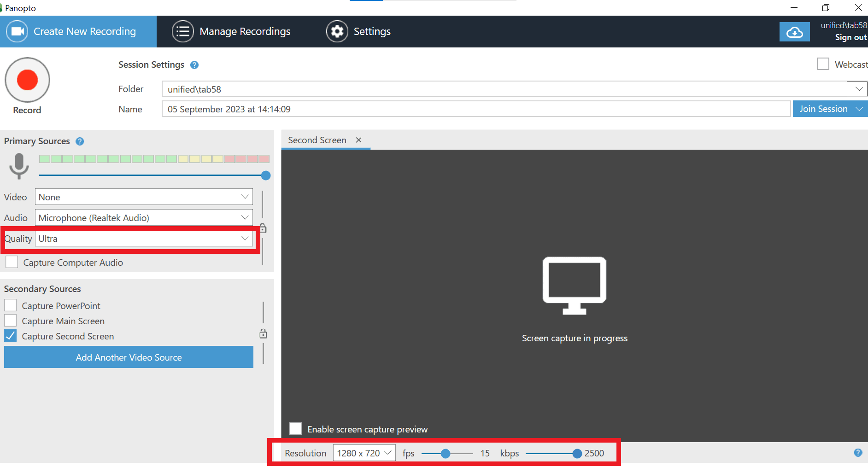Screen dimensions: 868x467
Task: Click the Primary Sources help icon
Action: click(x=80, y=141)
